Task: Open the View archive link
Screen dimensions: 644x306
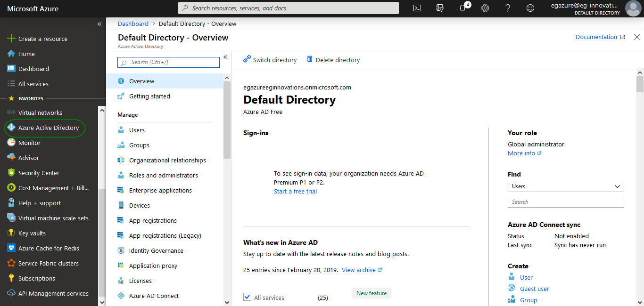Action: (362, 270)
